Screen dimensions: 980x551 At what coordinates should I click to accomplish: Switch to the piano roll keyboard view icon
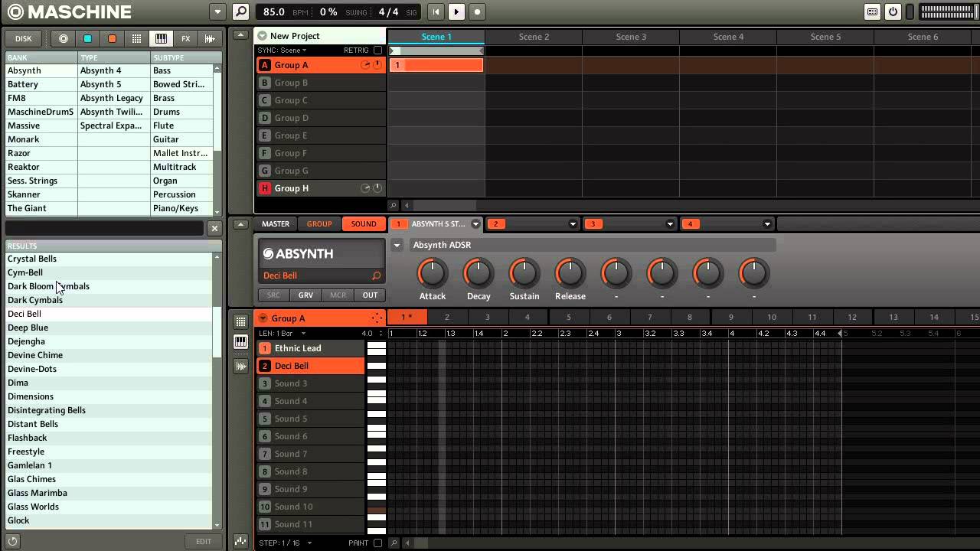240,342
